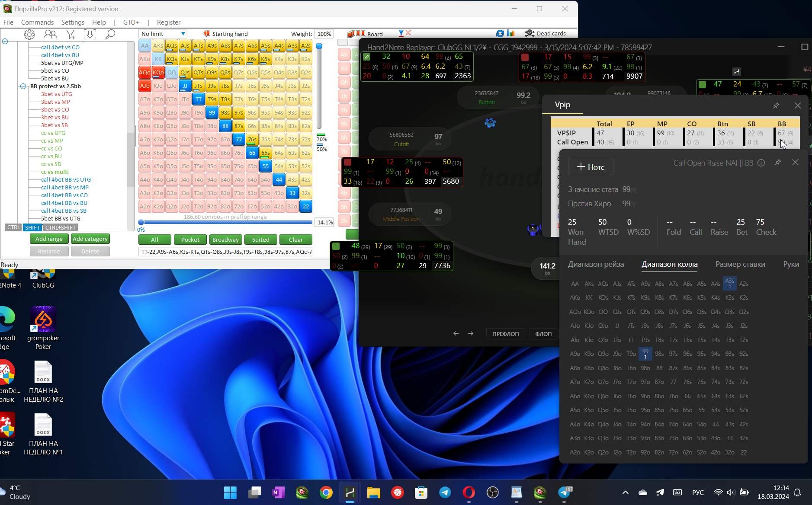Open OneNote from the taskbar
Image resolution: width=812 pixels, height=505 pixels.
tap(278, 492)
